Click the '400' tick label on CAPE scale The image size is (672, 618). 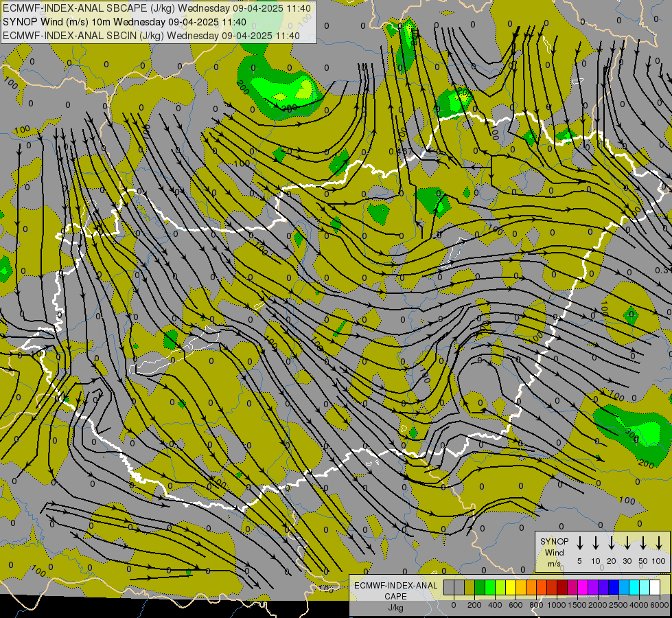pos(495,605)
